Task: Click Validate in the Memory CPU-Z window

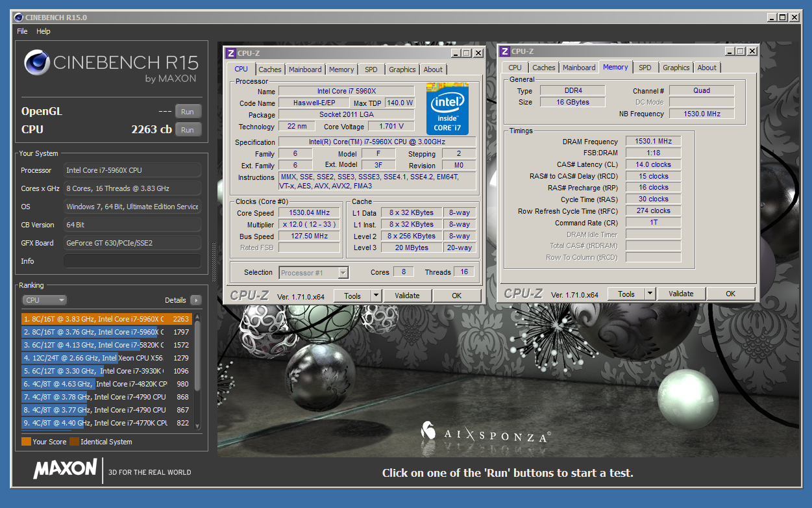Action: click(x=681, y=294)
